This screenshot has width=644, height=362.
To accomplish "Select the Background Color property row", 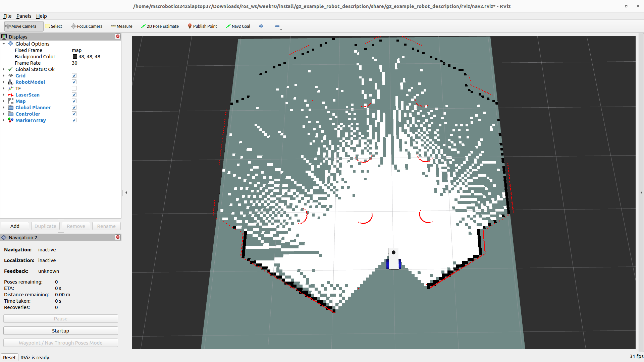I will [61, 56].
